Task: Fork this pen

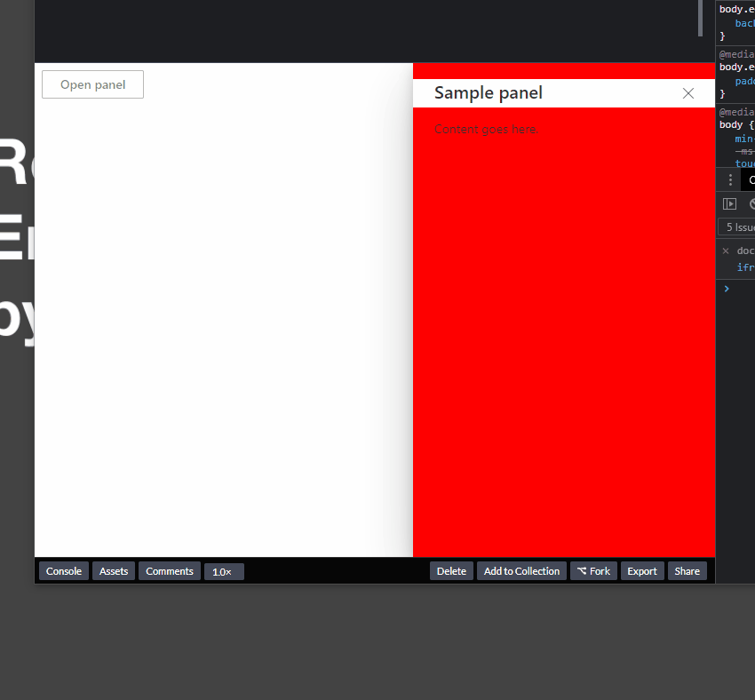Action: [593, 571]
